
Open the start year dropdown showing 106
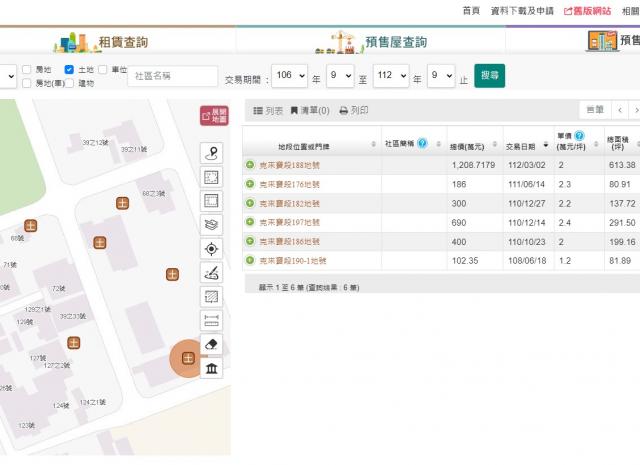pyautogui.click(x=289, y=76)
